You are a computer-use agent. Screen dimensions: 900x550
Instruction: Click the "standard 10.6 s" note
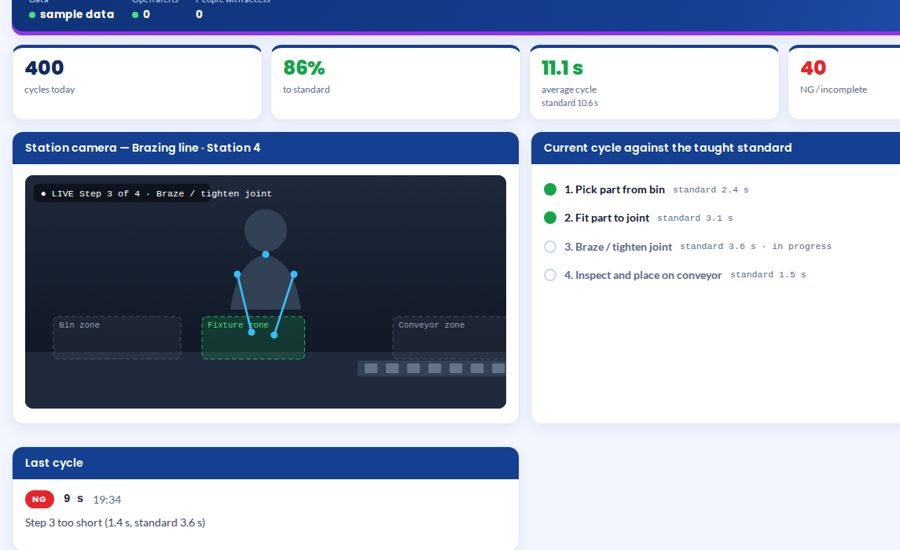point(569,103)
